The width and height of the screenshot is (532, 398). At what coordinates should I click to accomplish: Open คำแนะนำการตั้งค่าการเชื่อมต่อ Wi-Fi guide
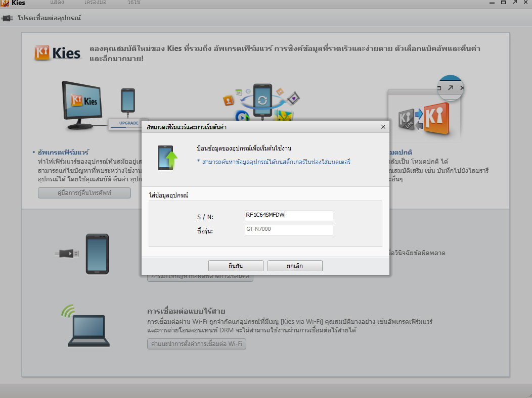click(196, 344)
